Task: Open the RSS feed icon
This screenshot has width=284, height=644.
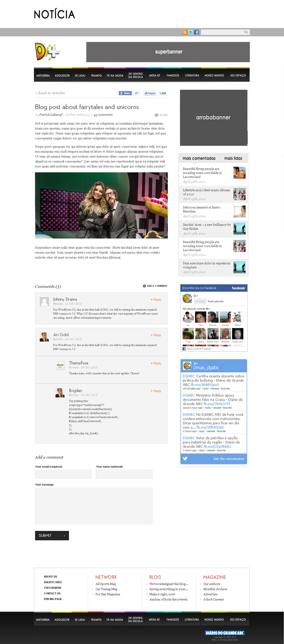Action: coord(185,32)
